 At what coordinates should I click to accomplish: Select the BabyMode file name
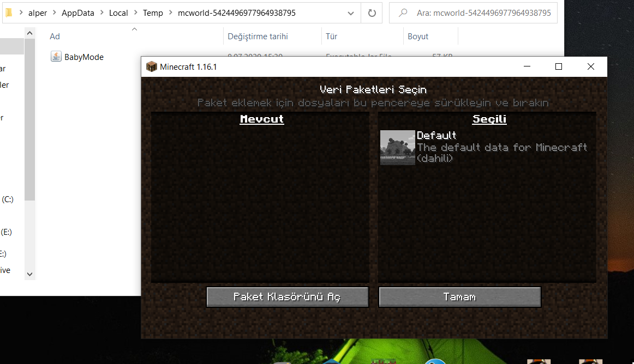(84, 57)
